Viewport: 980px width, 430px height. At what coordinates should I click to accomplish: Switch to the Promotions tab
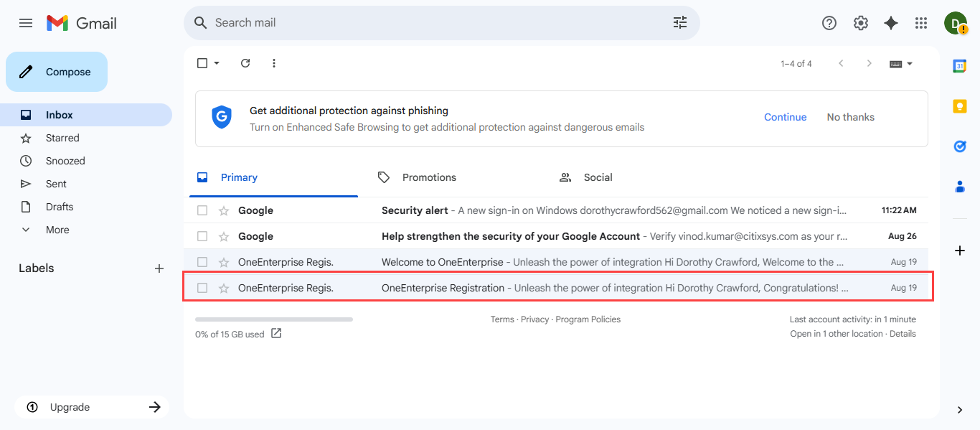[x=428, y=177]
